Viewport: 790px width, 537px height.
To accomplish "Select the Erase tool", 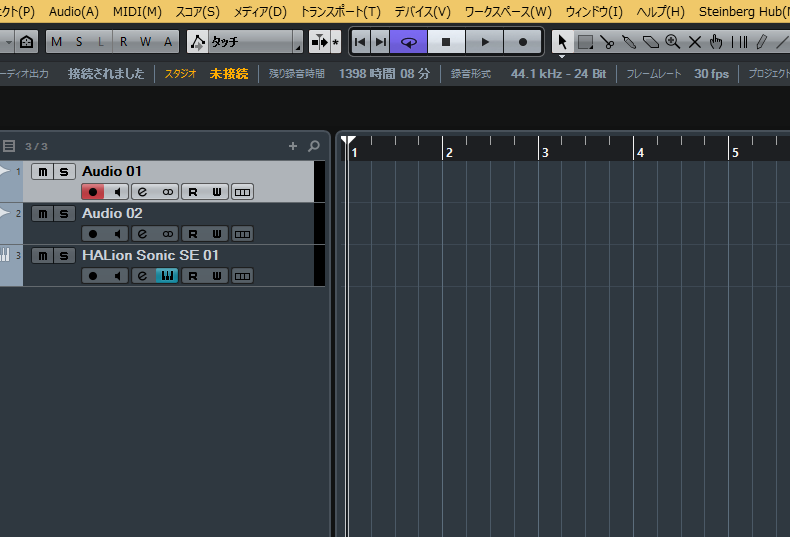I will click(x=651, y=42).
